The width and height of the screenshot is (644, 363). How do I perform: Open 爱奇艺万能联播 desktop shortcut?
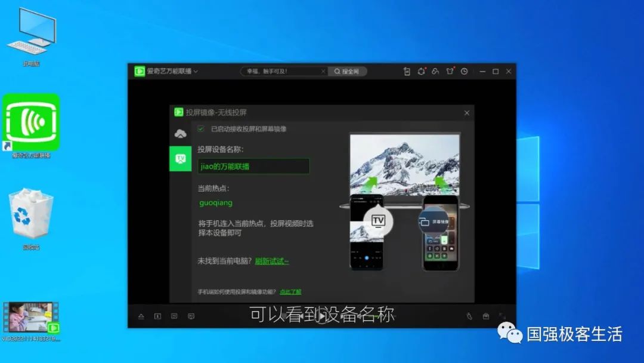31,126
